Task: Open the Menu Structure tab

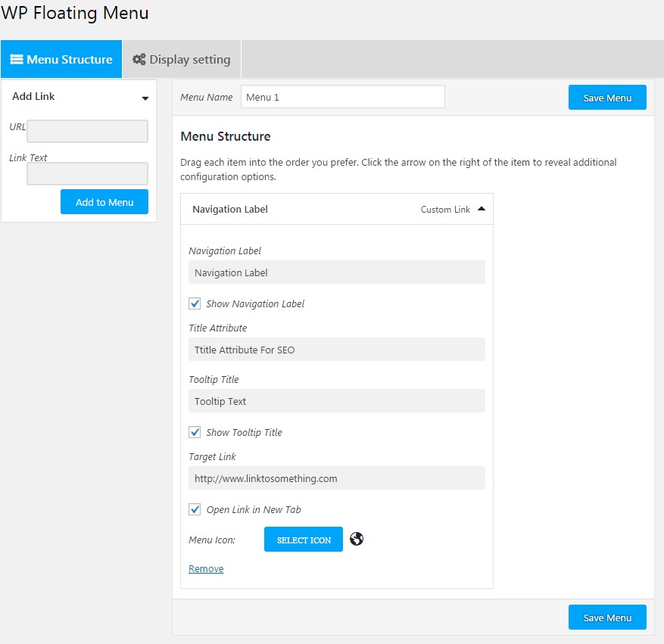Action: (61, 59)
